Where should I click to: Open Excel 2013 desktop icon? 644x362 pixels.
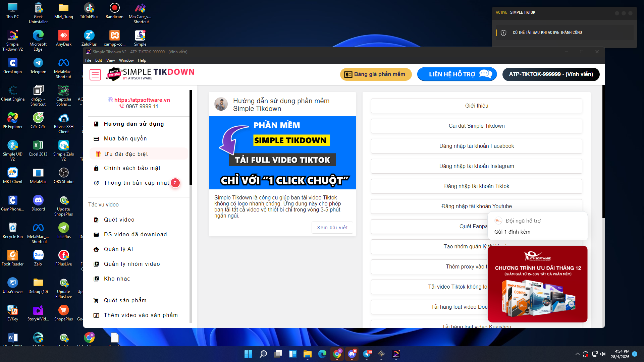pyautogui.click(x=38, y=148)
